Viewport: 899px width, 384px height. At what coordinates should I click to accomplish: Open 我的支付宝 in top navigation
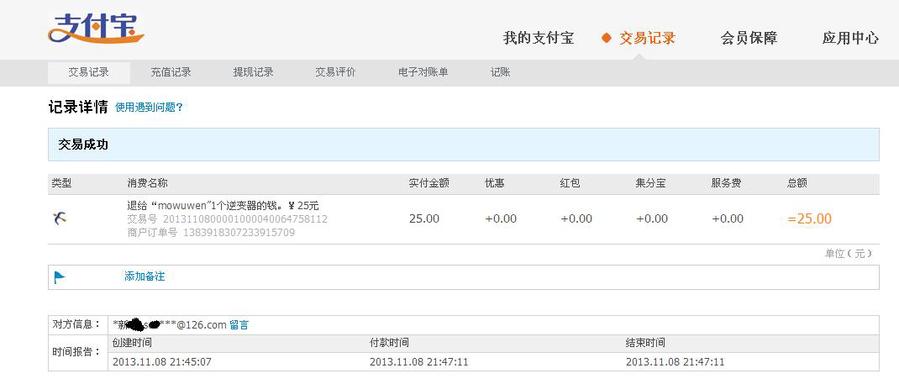click(538, 38)
